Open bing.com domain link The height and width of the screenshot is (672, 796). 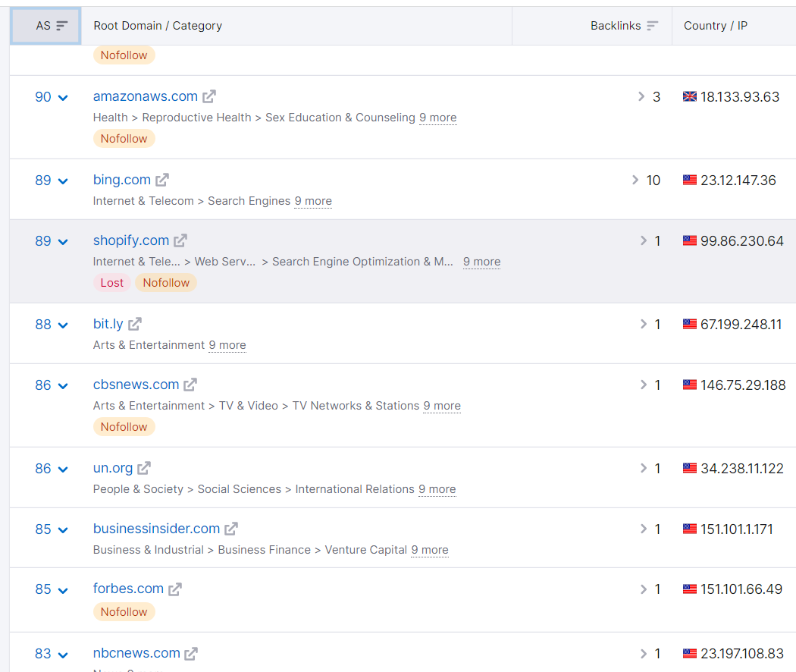click(x=122, y=180)
